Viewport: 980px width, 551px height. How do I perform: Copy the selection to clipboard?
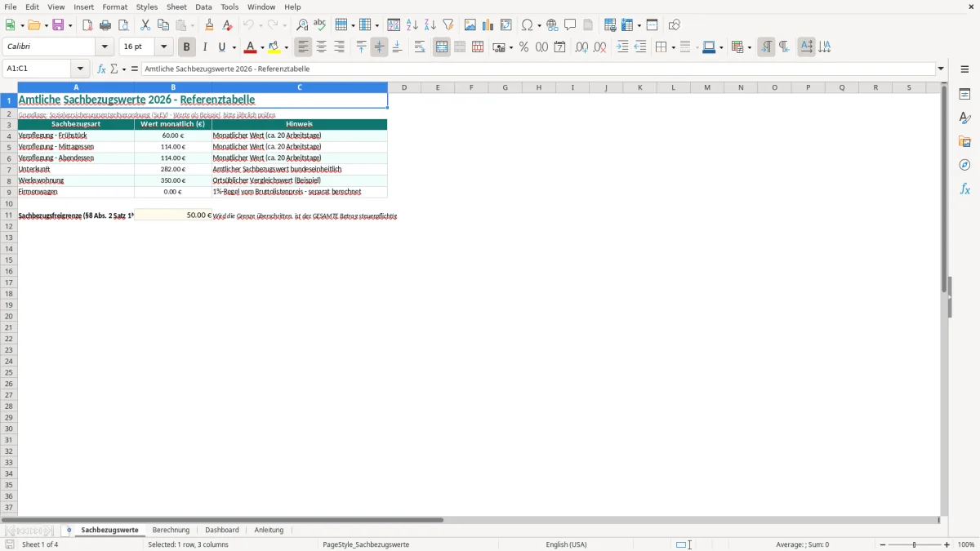click(163, 25)
